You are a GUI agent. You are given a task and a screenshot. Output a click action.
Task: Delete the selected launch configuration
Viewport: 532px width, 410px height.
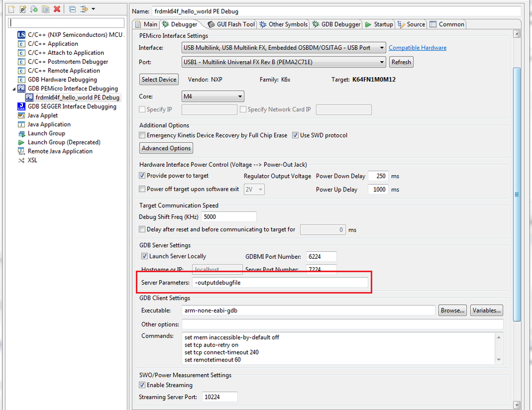56,9
